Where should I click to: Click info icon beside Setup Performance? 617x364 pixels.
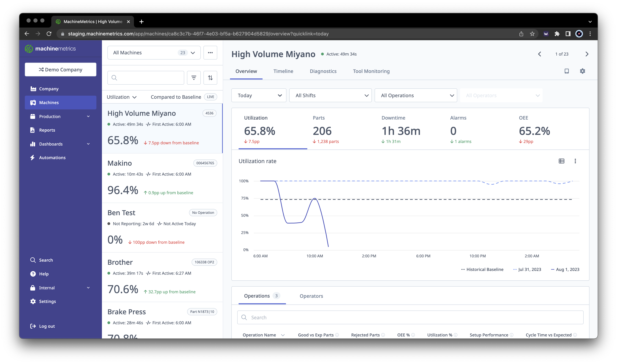click(511, 335)
